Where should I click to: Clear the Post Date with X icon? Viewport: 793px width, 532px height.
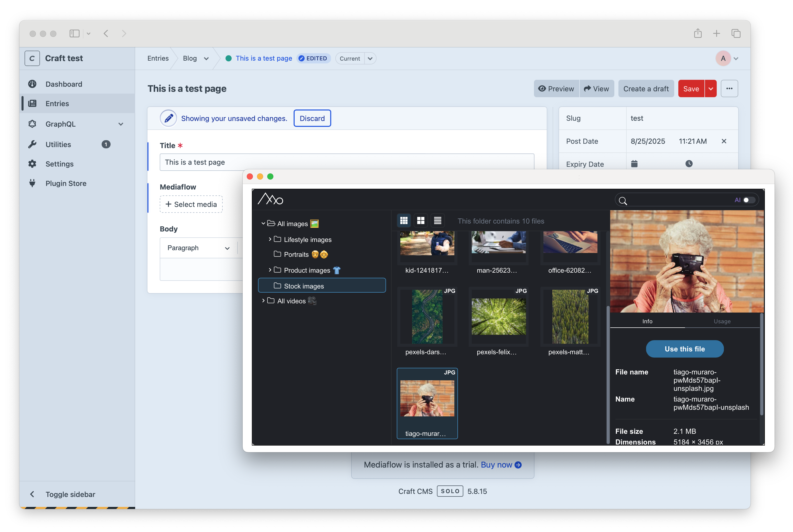[x=724, y=141]
